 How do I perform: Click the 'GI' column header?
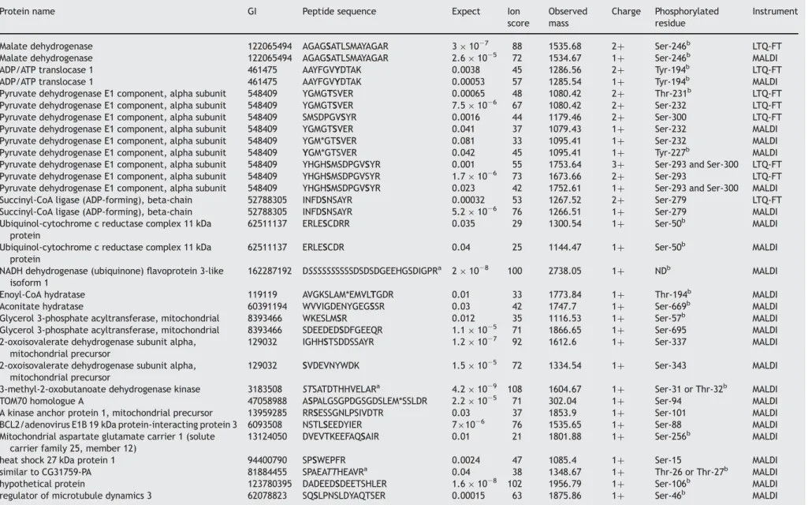[251, 11]
